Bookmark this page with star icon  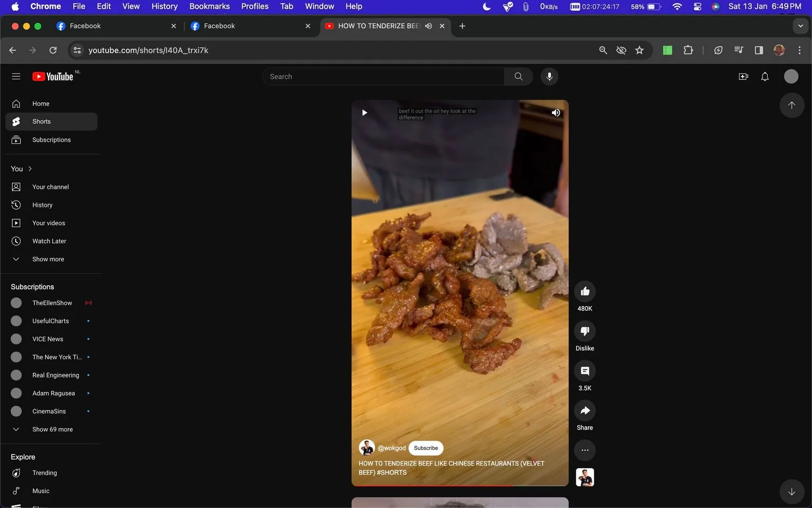(x=639, y=50)
